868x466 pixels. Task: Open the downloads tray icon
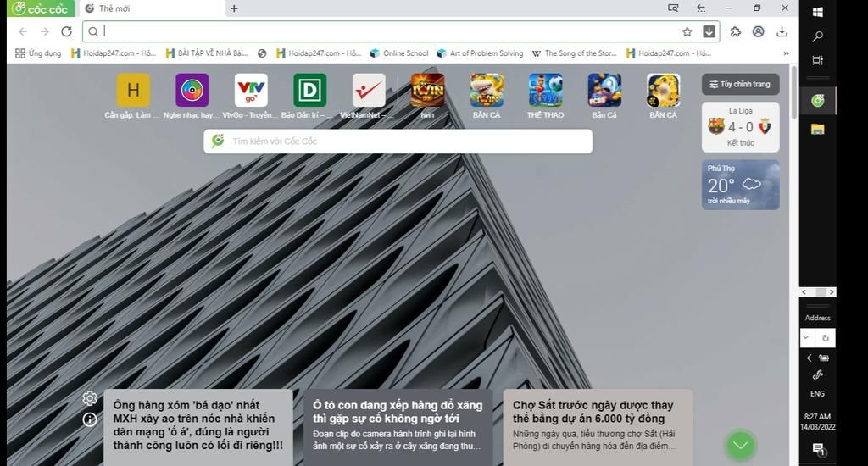point(782,31)
